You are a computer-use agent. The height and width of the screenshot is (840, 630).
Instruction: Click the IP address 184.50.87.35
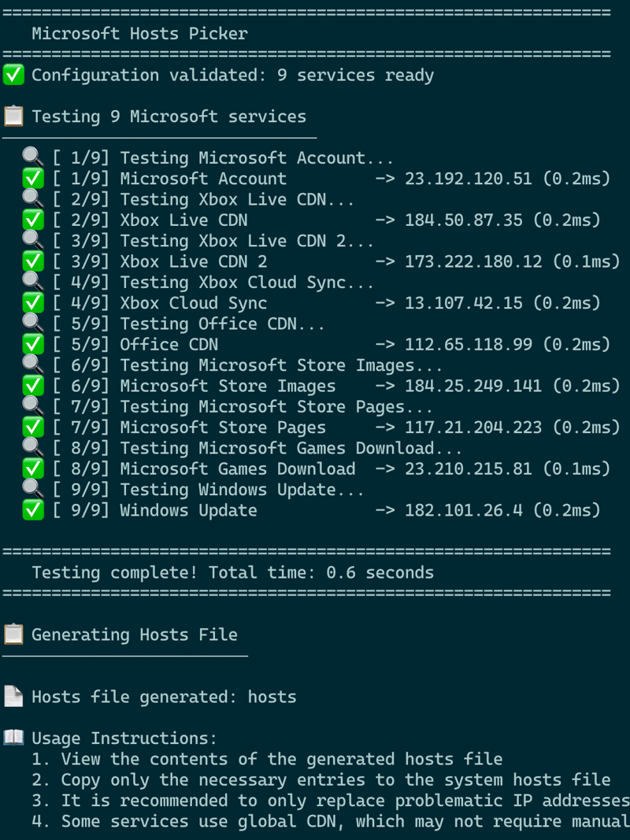[x=464, y=220]
